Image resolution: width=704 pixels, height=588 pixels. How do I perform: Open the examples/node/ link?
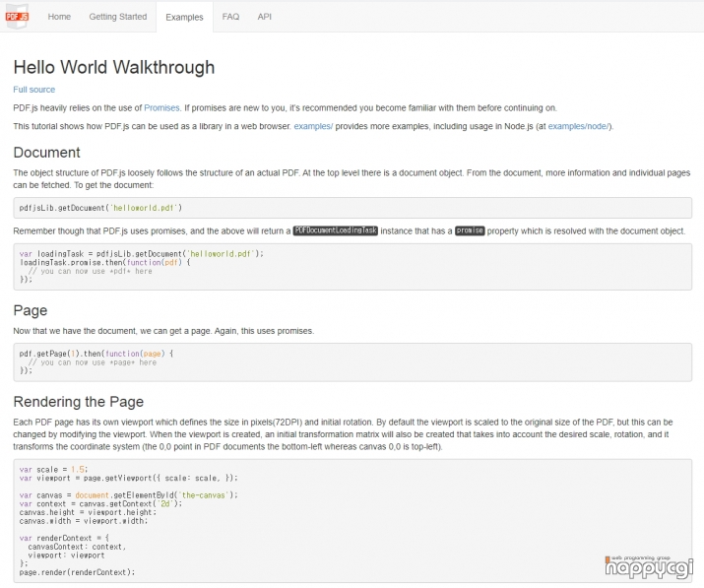tap(578, 126)
